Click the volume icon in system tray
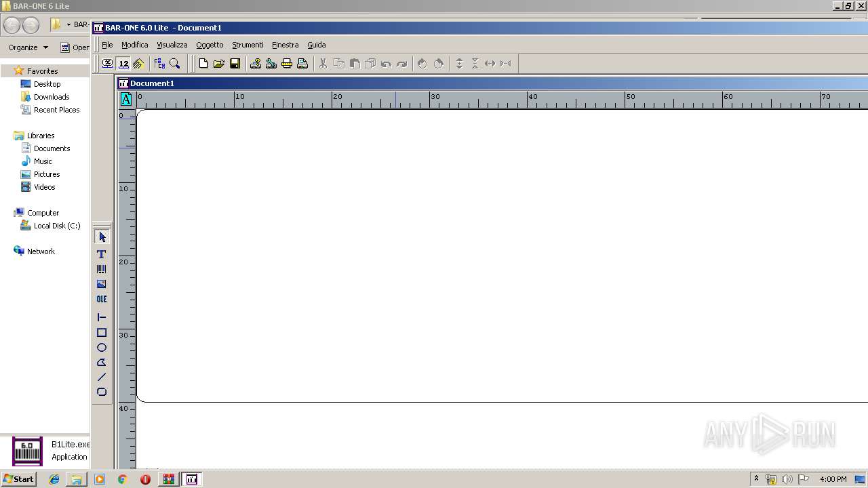 point(787,479)
